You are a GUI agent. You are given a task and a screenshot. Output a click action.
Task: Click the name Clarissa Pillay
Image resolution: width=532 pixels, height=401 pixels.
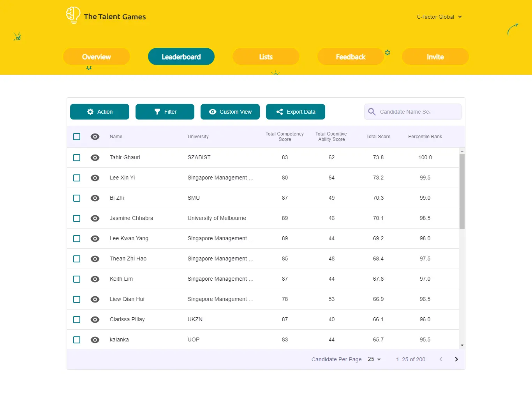127,320
